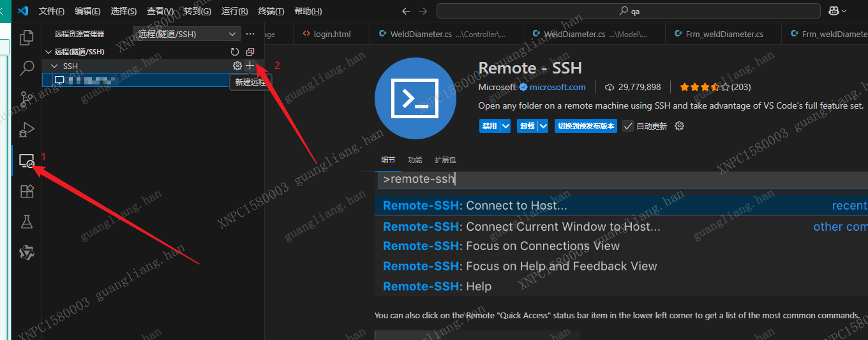The height and width of the screenshot is (340, 868).
Task: Click the VS Code logo icon
Action: coord(24,11)
